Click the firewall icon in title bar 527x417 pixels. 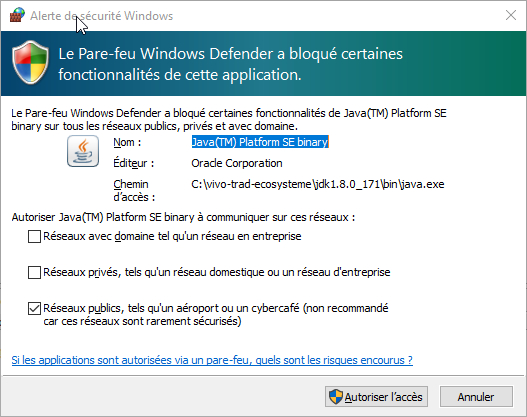coord(17,15)
